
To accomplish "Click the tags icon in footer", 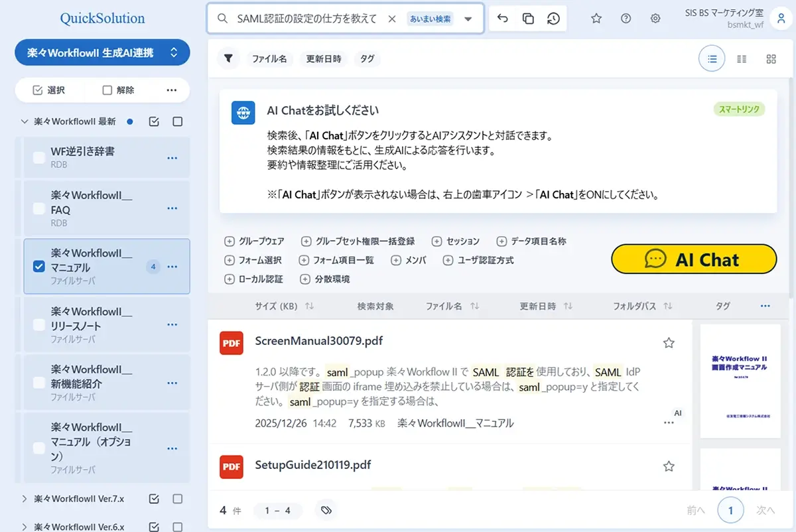I will 326,510.
